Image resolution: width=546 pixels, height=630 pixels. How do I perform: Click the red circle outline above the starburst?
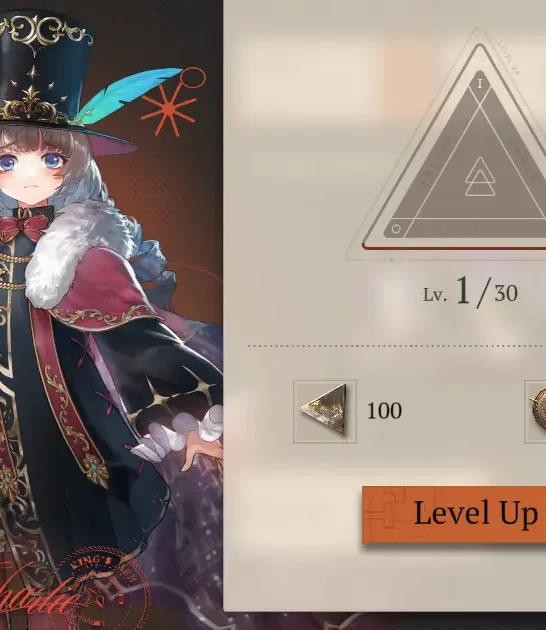point(192,78)
